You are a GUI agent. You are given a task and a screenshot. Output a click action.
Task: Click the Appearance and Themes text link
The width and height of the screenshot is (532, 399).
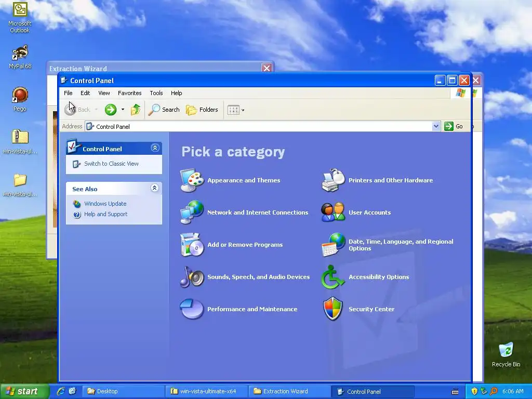tap(244, 180)
